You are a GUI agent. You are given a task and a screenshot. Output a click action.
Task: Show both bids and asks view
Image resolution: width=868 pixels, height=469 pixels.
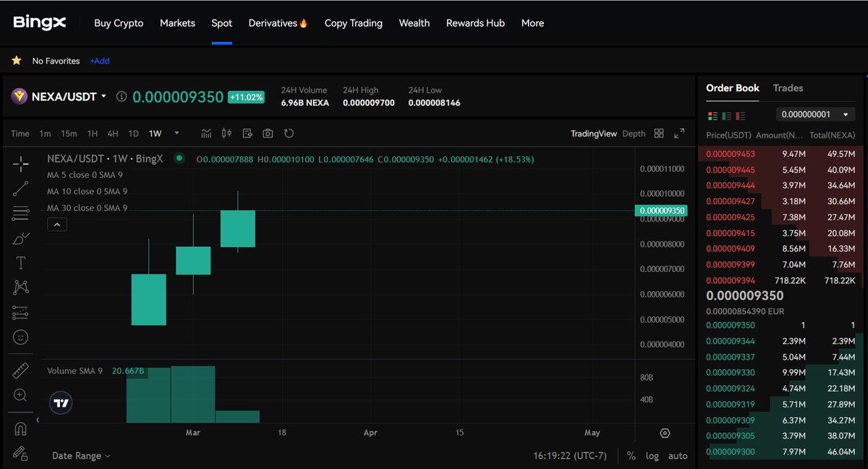[x=712, y=115]
